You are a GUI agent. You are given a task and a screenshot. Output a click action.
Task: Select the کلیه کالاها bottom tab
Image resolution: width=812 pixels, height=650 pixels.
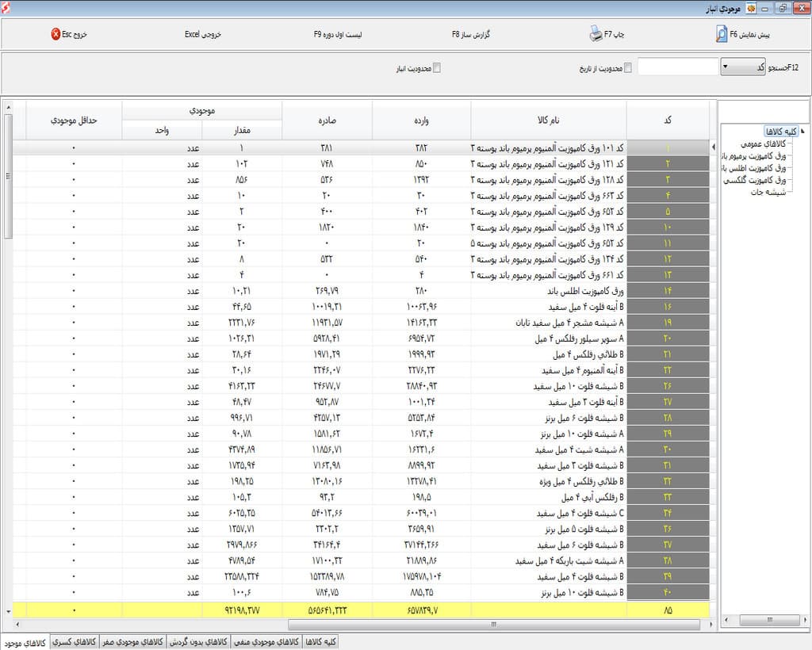point(320,642)
